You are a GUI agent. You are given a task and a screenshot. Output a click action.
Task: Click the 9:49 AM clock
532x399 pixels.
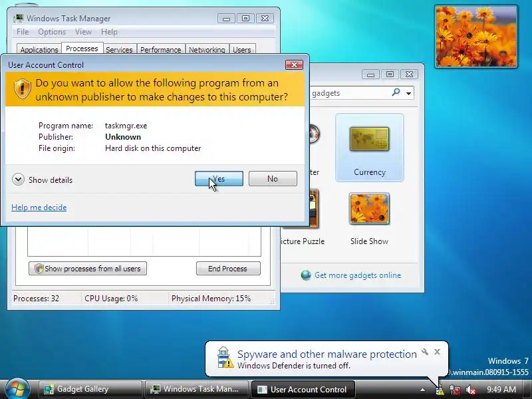tap(501, 390)
